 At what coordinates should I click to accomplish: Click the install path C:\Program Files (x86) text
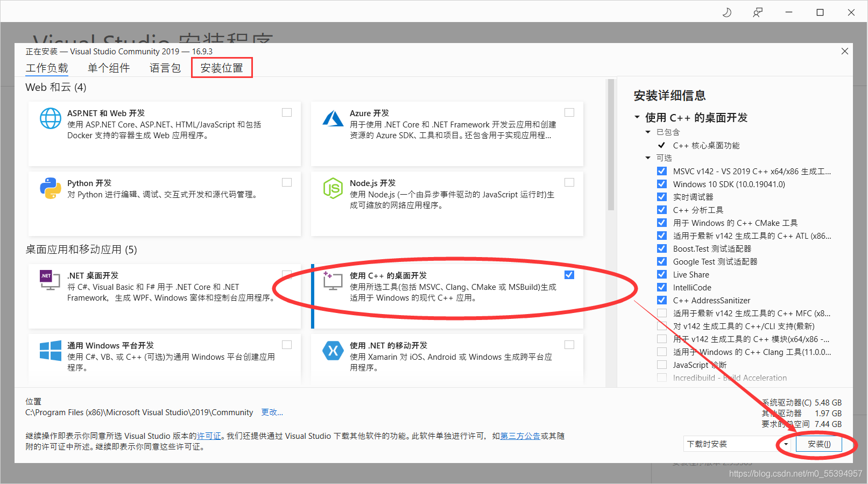click(139, 412)
